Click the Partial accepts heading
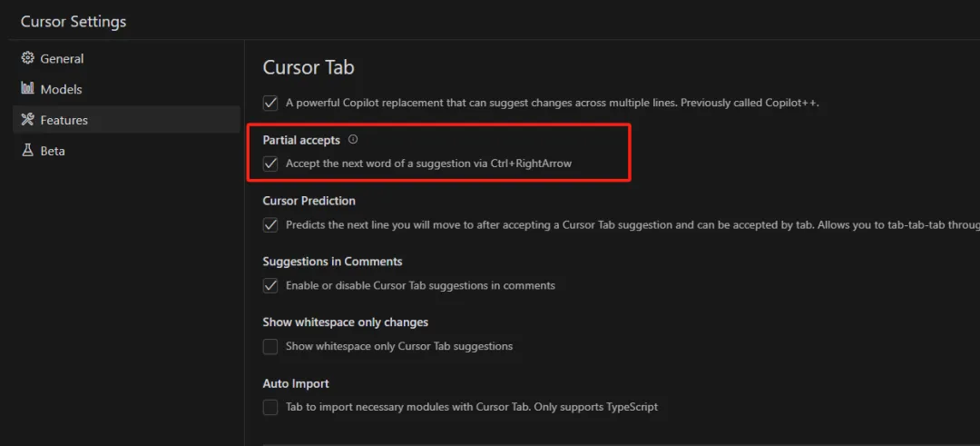Image resolution: width=980 pixels, height=446 pixels. (x=301, y=140)
